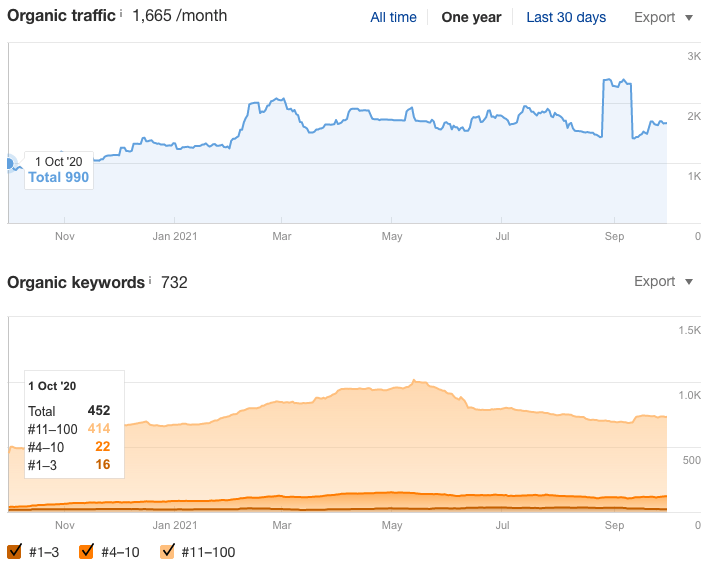Click the Mar label on the traffic axis
The height and width of the screenshot is (569, 712).
pyautogui.click(x=282, y=236)
